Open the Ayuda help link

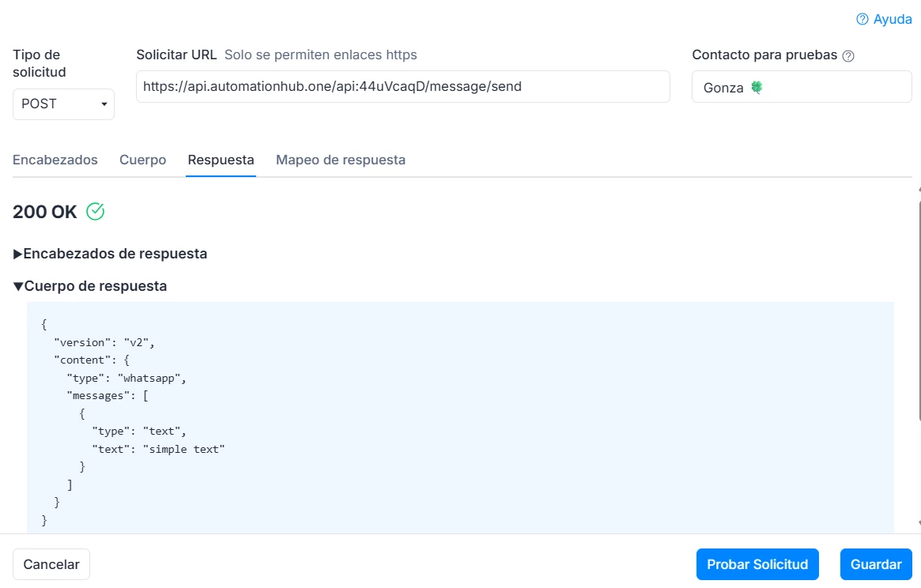[x=884, y=20]
